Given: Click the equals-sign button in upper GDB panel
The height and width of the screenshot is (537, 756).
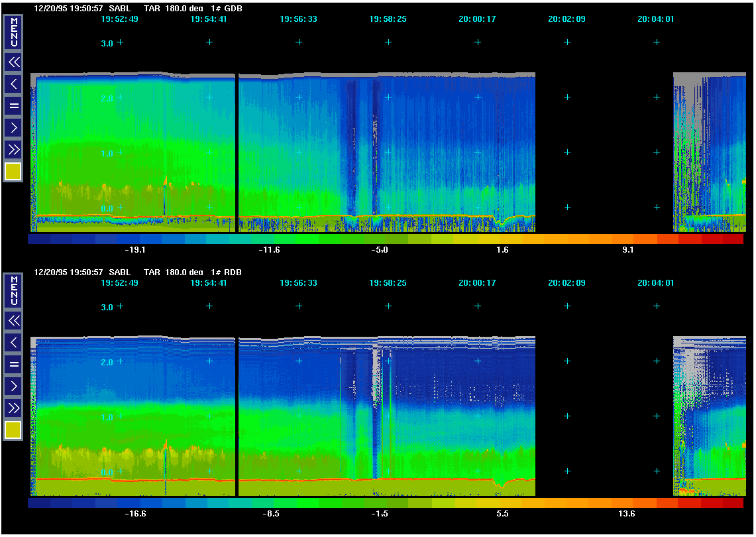Looking at the screenshot, I should tap(13, 105).
